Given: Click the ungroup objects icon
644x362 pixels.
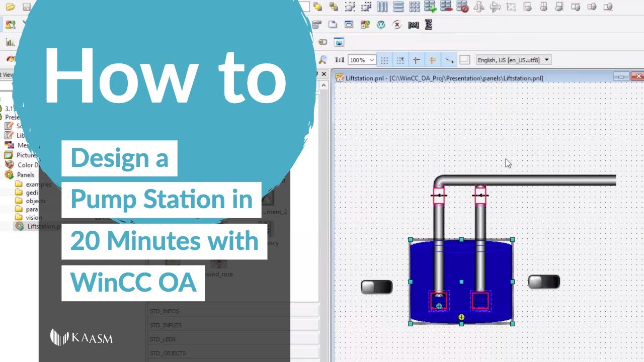Looking at the screenshot, I should tap(366, 7).
